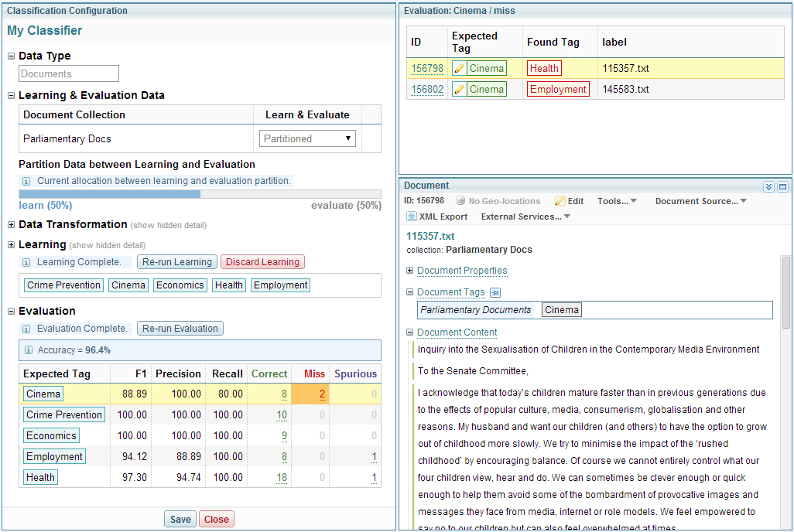794x532 pixels.
Task: Click the maximize panel icon in Document header
Action: click(782, 186)
